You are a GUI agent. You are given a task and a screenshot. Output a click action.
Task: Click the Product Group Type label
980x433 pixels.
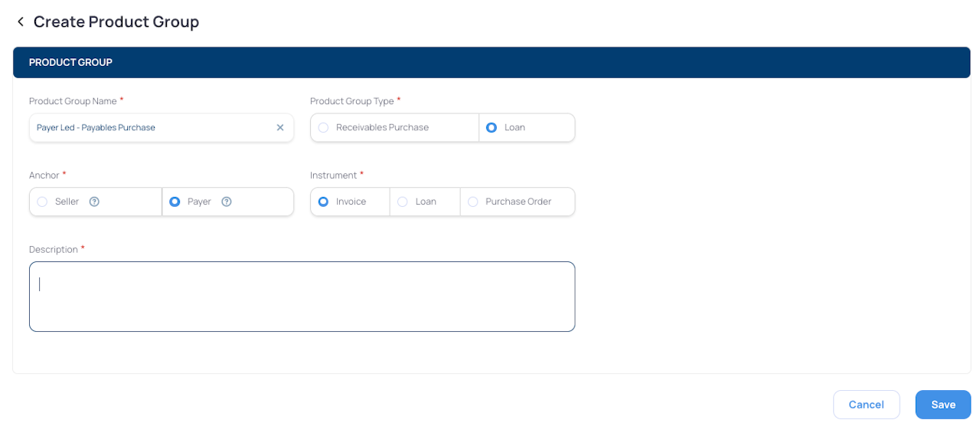[x=352, y=101]
